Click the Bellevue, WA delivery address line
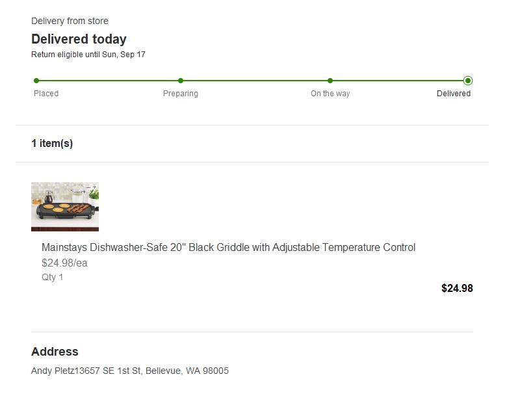This screenshot has width=520, height=420. pos(130,371)
